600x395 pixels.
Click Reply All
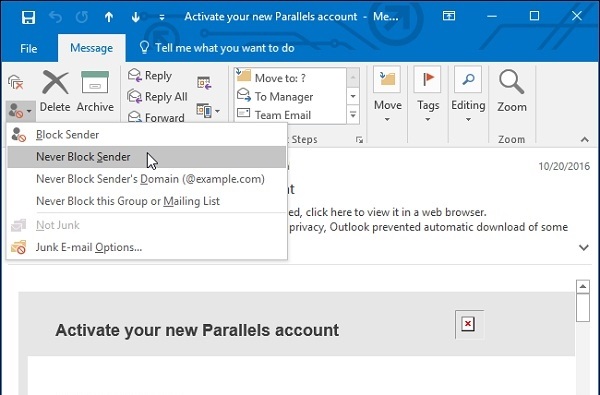click(x=157, y=96)
